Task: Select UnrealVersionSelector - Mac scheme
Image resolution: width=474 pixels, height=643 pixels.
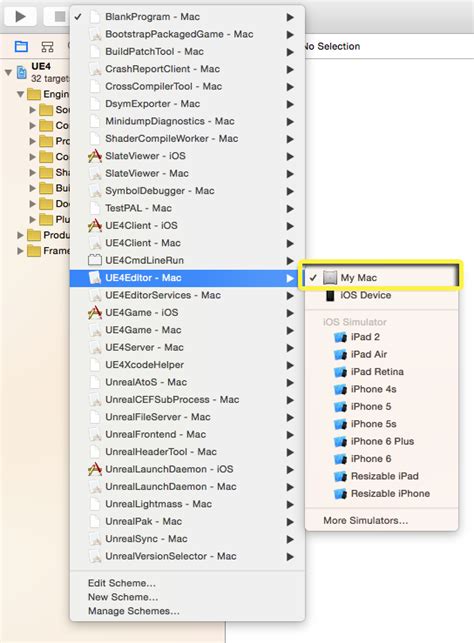Action: (187, 556)
